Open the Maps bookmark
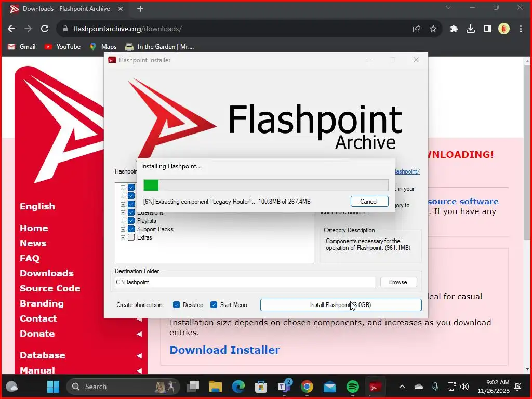This screenshot has height=399, width=532. (103, 47)
